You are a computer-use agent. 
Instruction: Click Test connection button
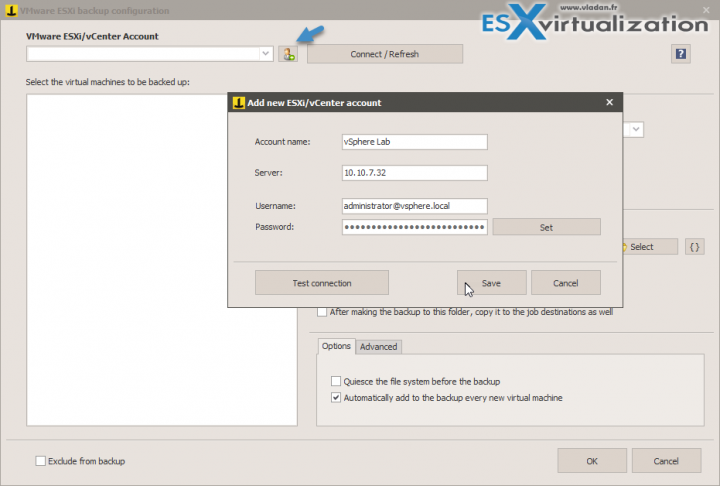pyautogui.click(x=322, y=283)
